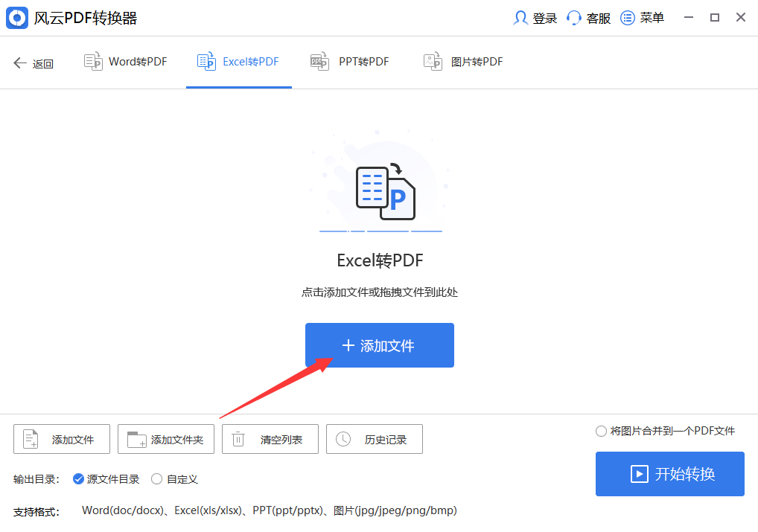Screen dimensions: 758x532
Task: Maximize the window
Action: point(715,17)
